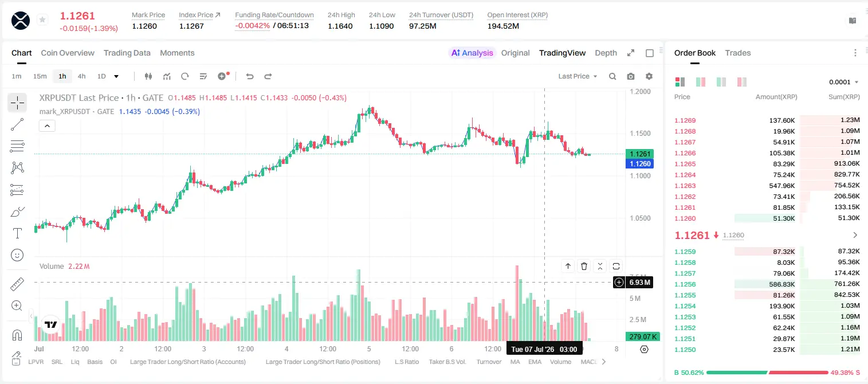Switch to the Trades tab
Viewport: 868px width, 384px height.
737,53
